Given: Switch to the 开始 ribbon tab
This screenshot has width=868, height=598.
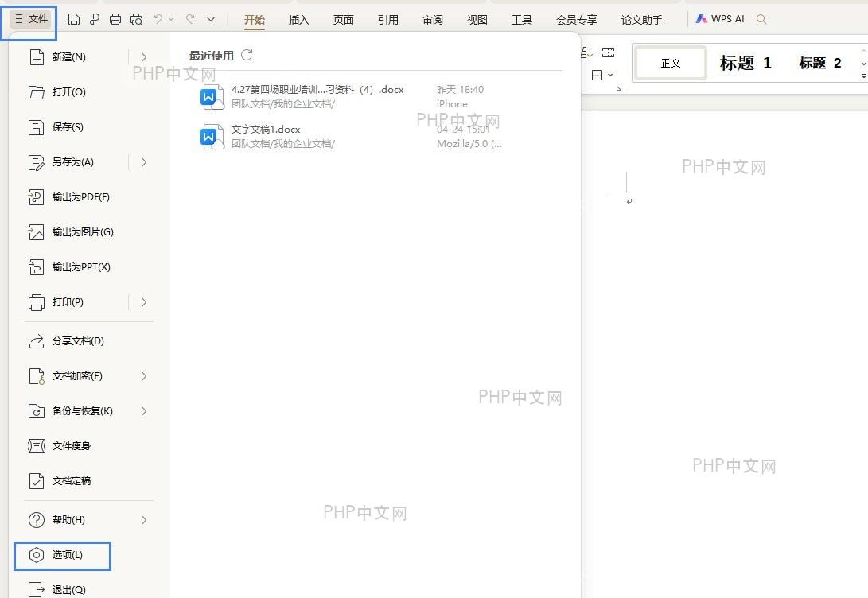Looking at the screenshot, I should point(255,20).
